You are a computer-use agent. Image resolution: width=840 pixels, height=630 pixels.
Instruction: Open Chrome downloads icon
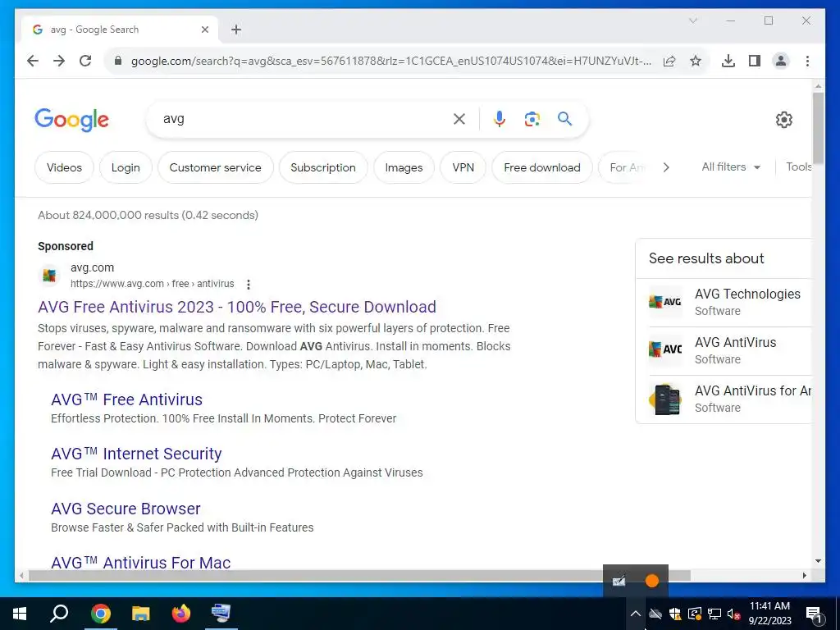click(x=728, y=61)
